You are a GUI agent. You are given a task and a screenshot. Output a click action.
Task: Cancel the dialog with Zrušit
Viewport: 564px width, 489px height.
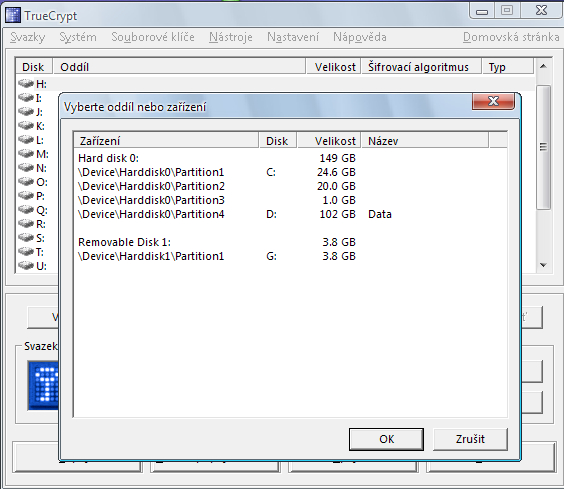pos(470,439)
